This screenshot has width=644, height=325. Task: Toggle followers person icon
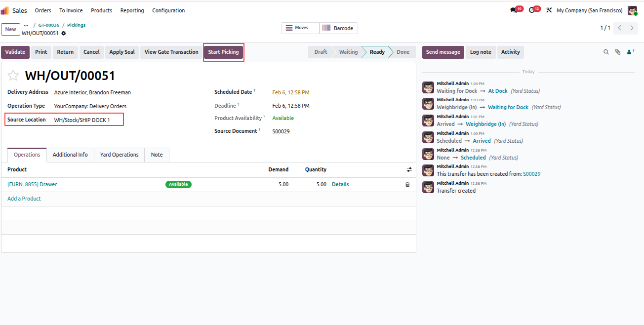[x=630, y=52]
